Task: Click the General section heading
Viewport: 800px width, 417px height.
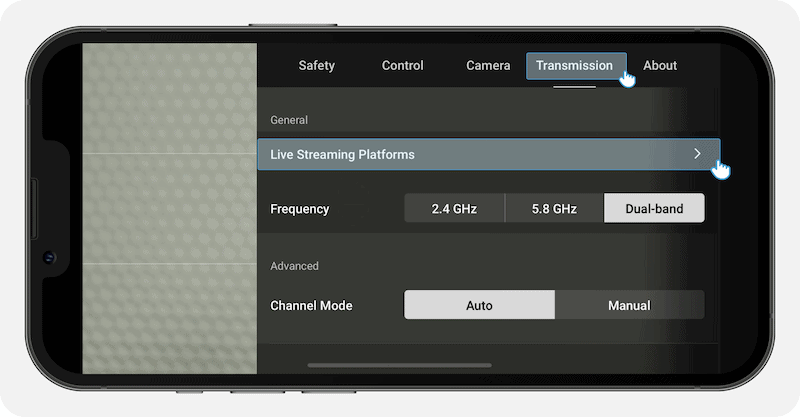Action: [289, 120]
